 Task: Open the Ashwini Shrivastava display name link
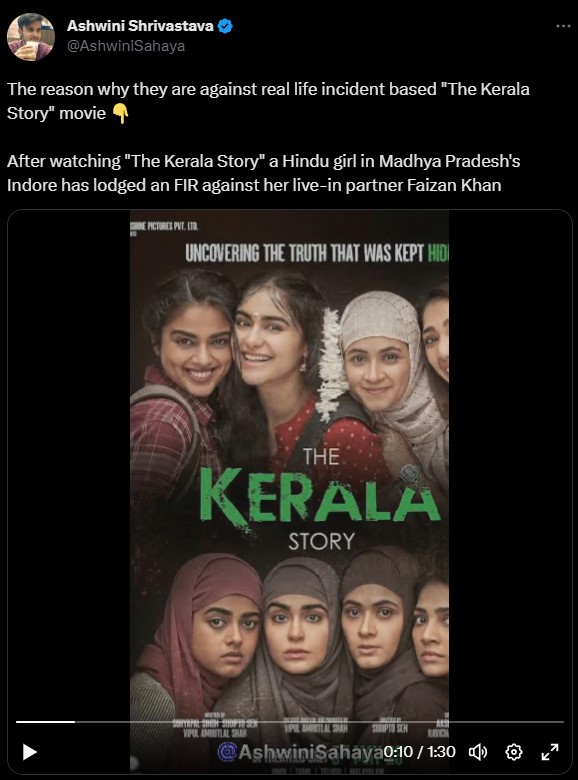(140, 26)
